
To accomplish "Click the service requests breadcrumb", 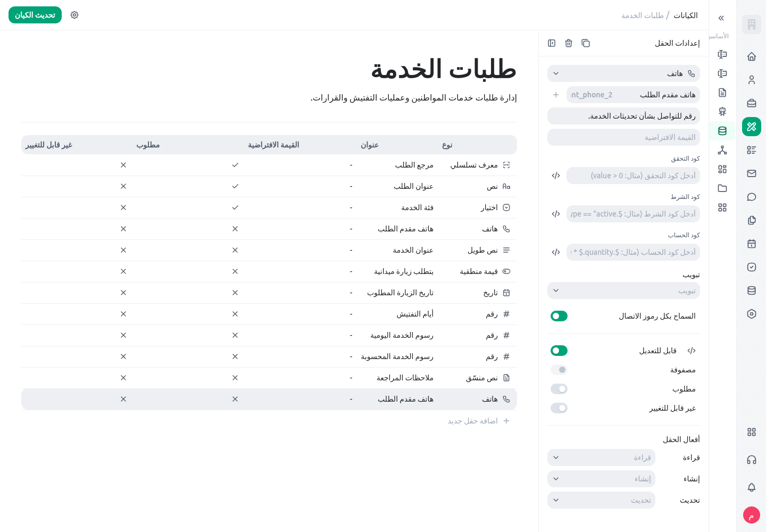I will [643, 15].
